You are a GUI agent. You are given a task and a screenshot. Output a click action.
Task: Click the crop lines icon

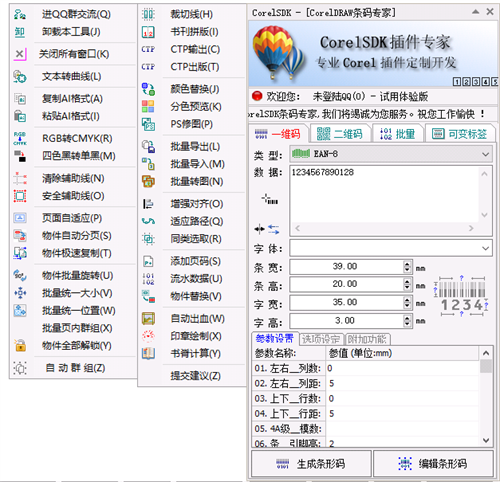[x=148, y=14]
